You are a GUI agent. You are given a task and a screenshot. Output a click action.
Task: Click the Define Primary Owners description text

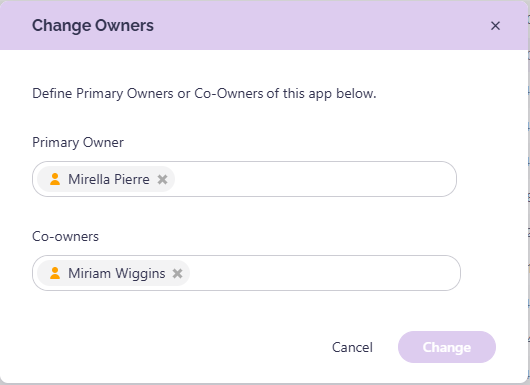click(204, 94)
